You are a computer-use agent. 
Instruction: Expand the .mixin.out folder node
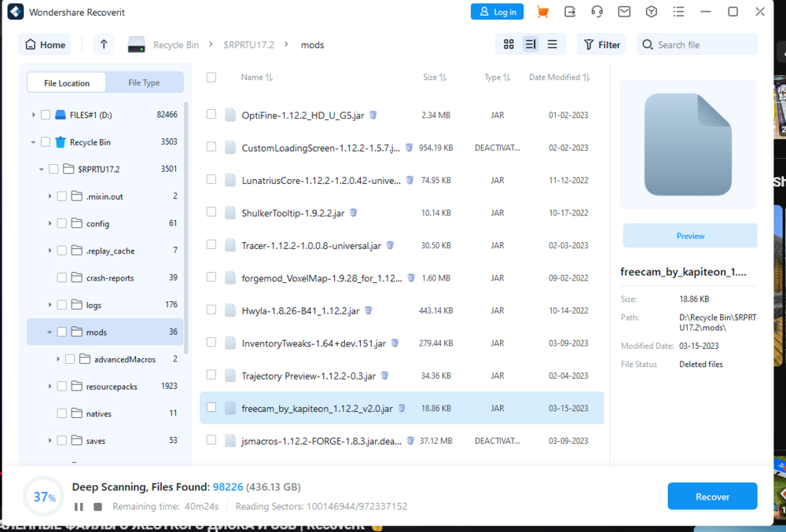50,196
